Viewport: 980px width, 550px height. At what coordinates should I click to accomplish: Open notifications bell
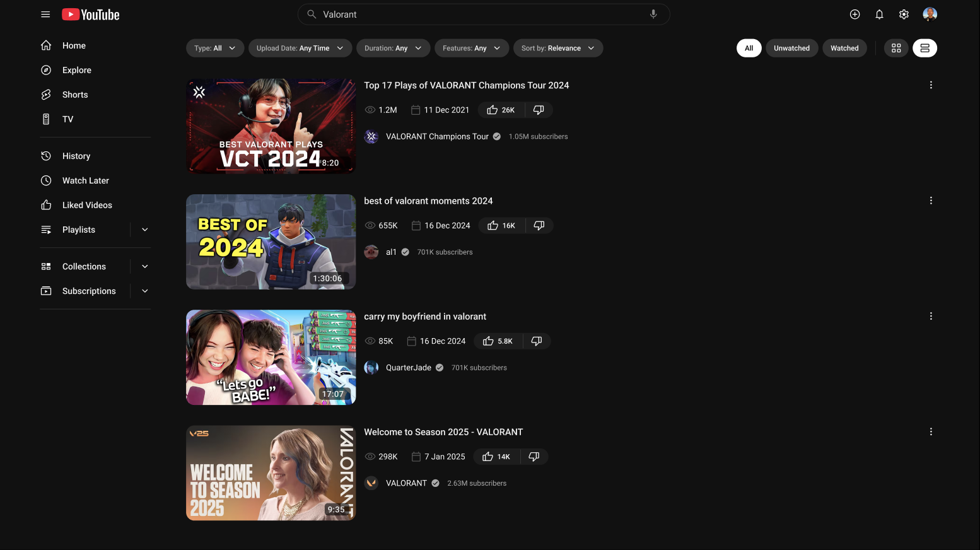(879, 14)
